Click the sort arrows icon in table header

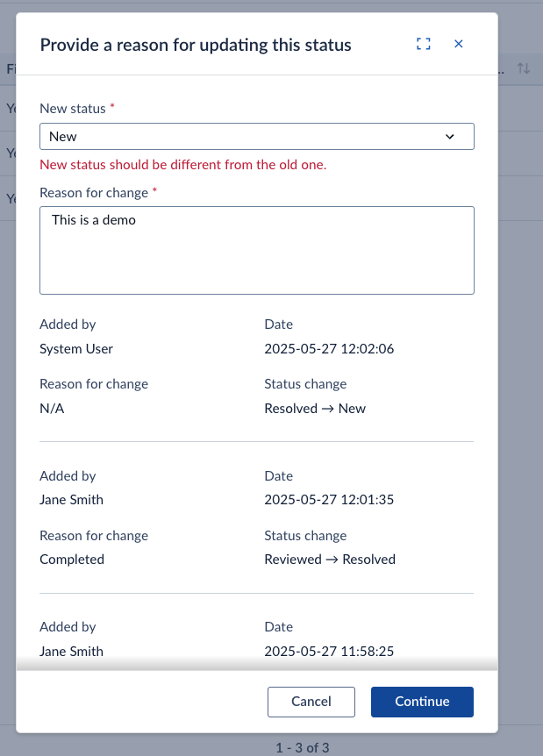(x=524, y=68)
